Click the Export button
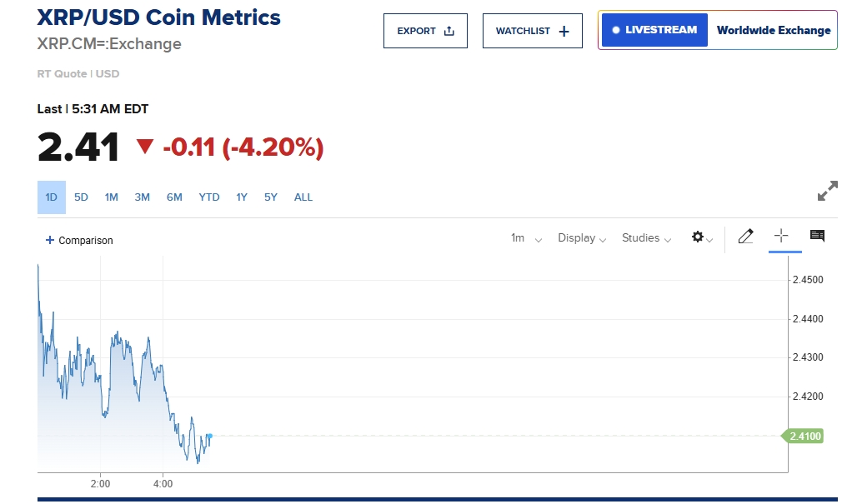The image size is (857, 504). click(x=425, y=31)
